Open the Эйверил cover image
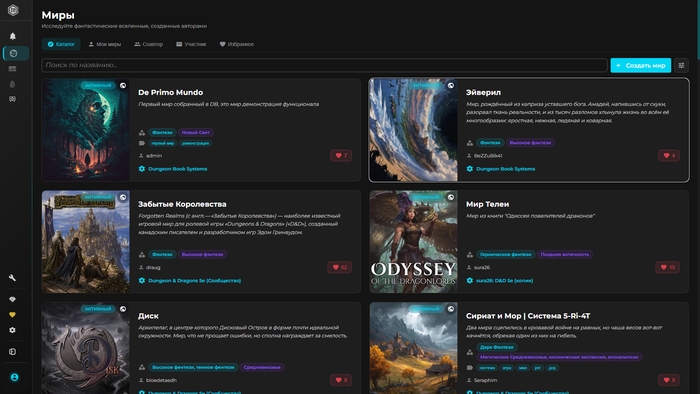Image resolution: width=700 pixels, height=394 pixels. [x=413, y=130]
